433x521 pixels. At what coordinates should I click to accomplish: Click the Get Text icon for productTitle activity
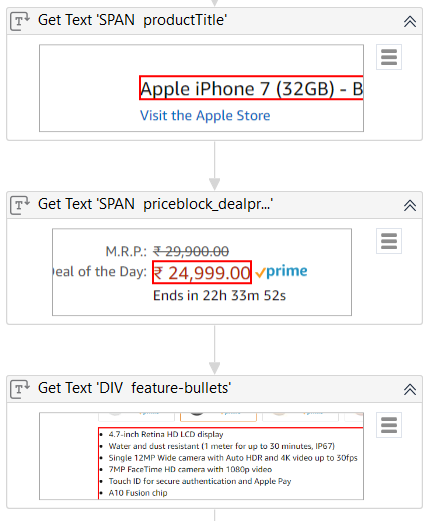20,21
